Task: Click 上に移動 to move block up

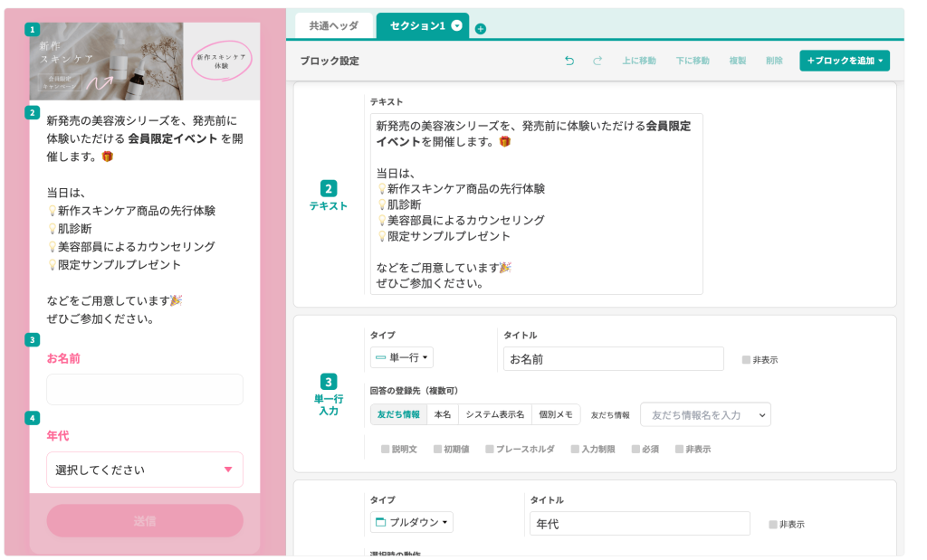Action: (639, 61)
